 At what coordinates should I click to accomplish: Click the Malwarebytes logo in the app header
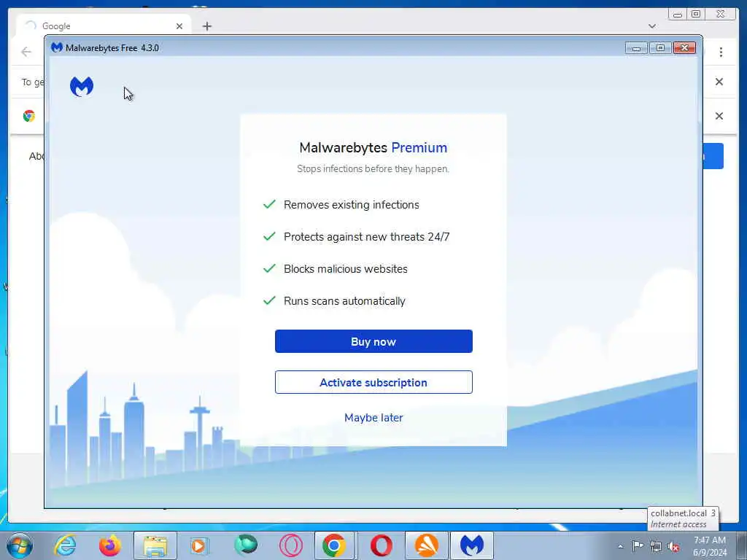pyautogui.click(x=82, y=87)
